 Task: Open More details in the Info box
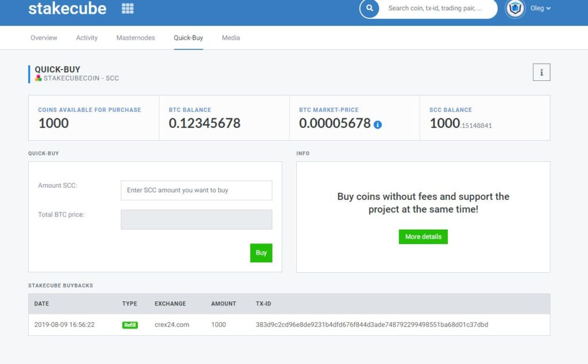[423, 237]
